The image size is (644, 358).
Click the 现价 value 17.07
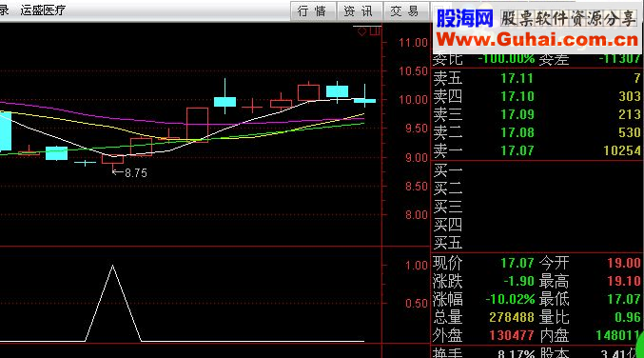click(x=517, y=263)
